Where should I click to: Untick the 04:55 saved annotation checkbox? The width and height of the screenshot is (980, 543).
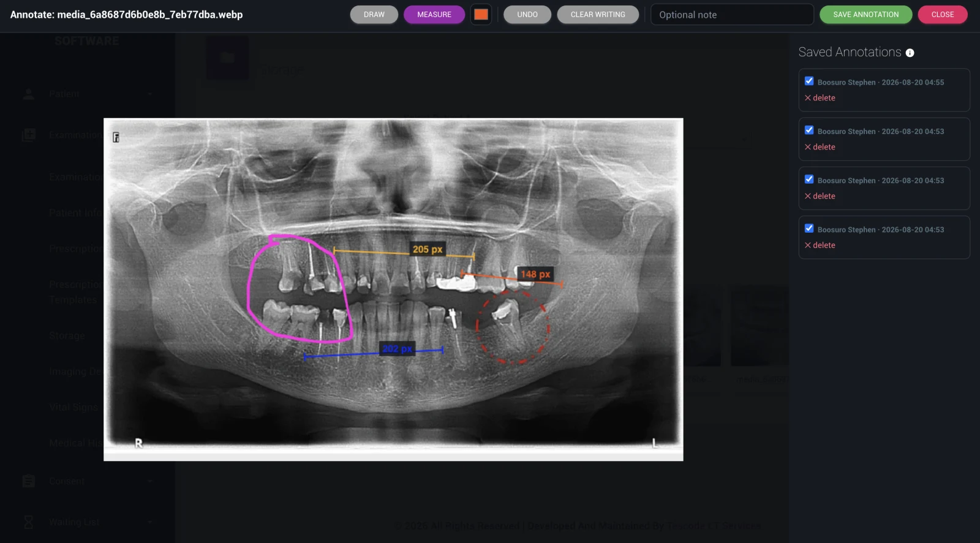[x=809, y=81]
